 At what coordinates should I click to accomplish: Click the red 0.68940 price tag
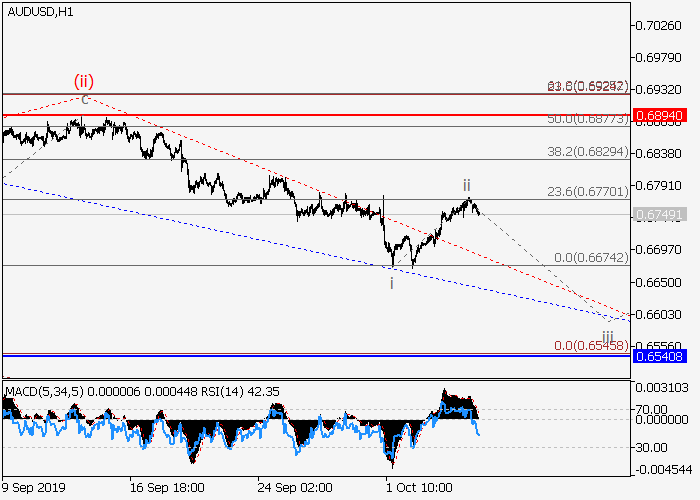point(657,116)
